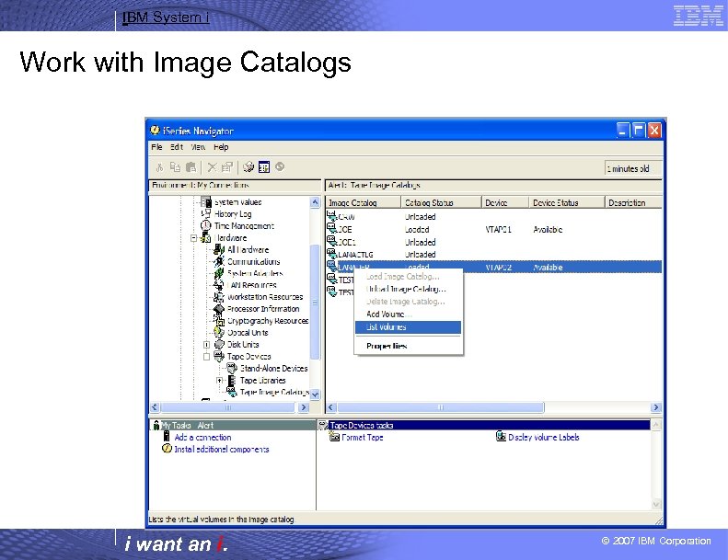The width and height of the screenshot is (728, 560).
Task: Click the LANACTLG image catalog icon
Action: (x=331, y=254)
